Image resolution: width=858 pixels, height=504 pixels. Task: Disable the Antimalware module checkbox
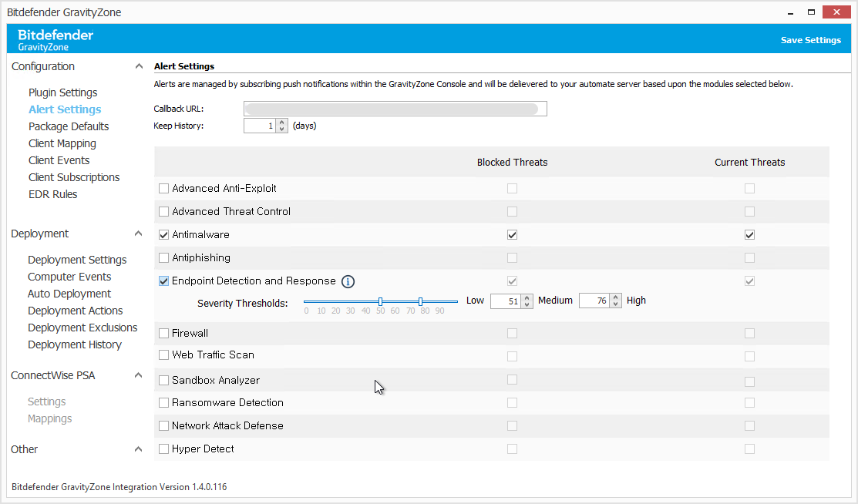click(163, 234)
